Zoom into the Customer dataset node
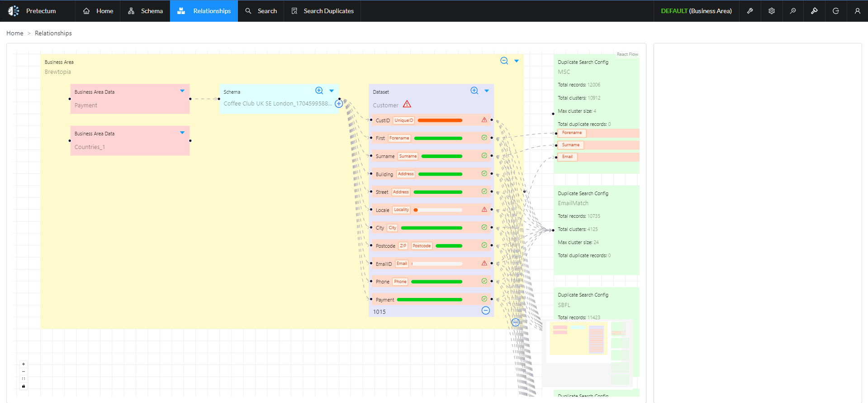Image resolution: width=868 pixels, height=403 pixels. pyautogui.click(x=474, y=91)
